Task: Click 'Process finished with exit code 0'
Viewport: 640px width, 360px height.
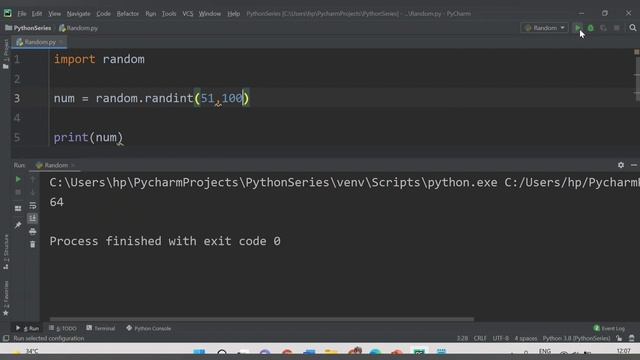Action: 165,241
